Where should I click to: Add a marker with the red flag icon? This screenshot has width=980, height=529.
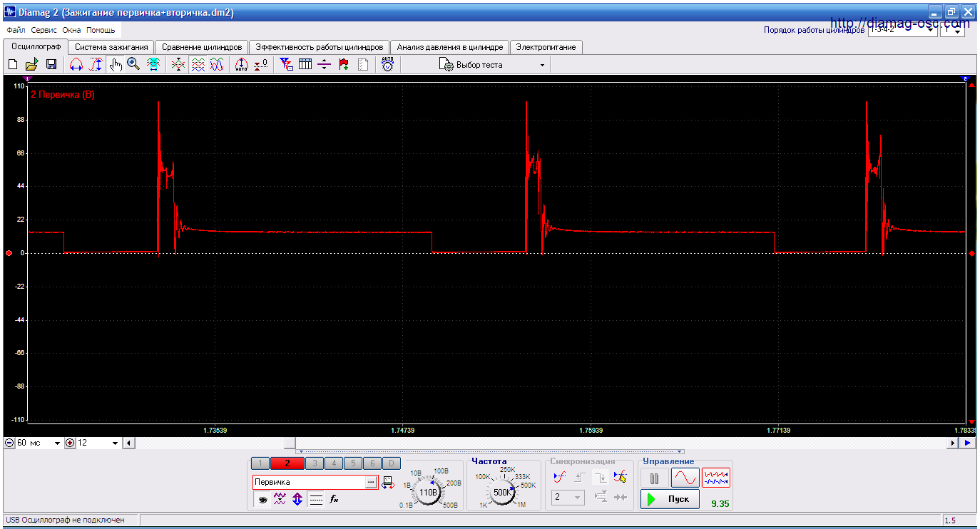(x=344, y=65)
